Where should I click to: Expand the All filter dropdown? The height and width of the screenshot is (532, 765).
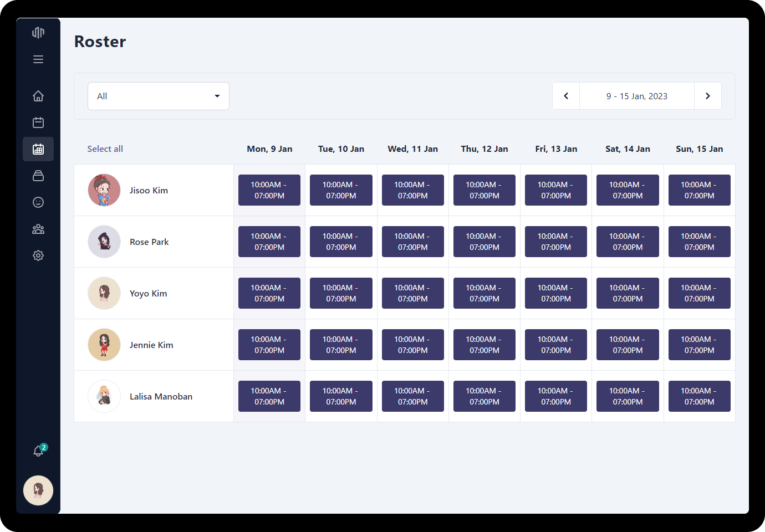pos(159,96)
